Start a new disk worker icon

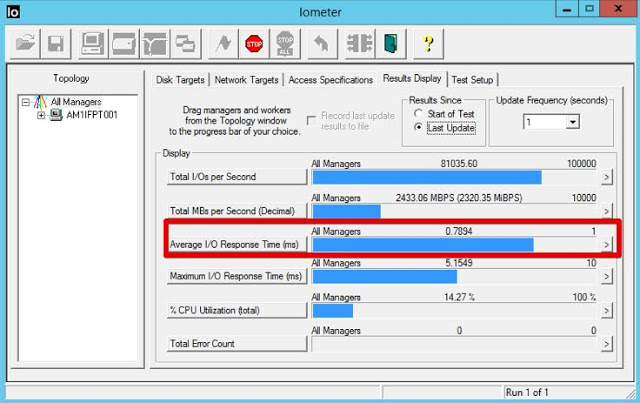click(x=124, y=43)
